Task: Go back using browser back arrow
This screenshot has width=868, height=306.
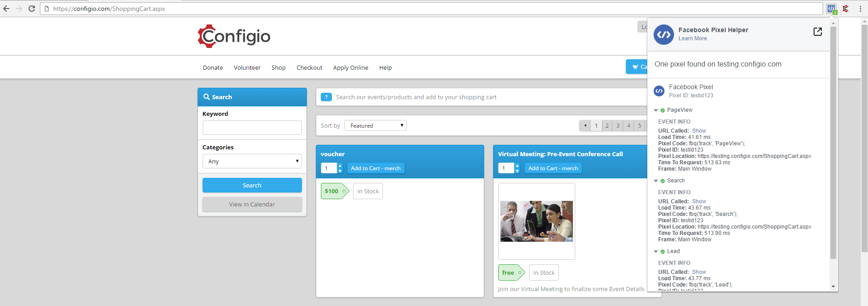Action: (6, 9)
